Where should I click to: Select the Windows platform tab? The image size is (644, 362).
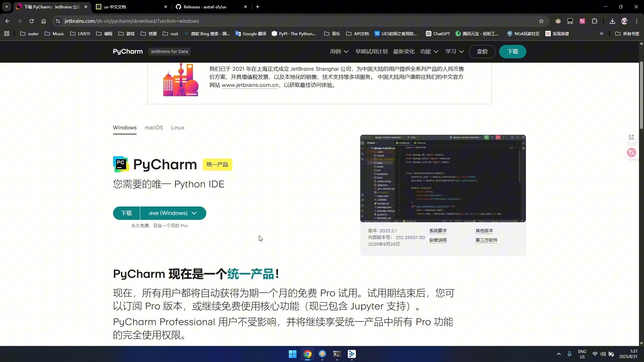(x=124, y=128)
